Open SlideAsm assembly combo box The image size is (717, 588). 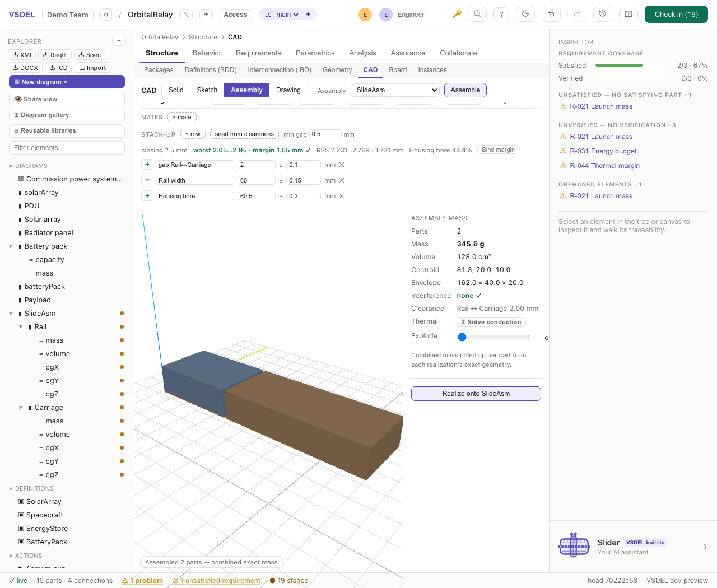395,90
